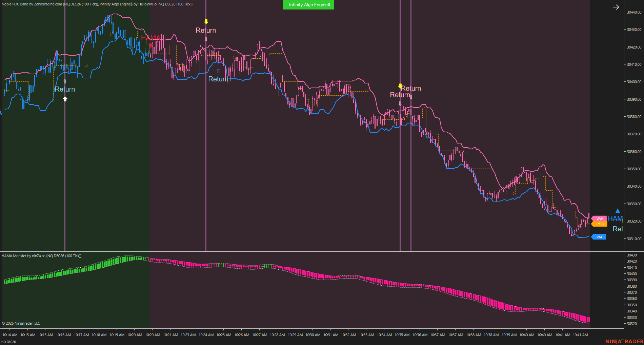Click the 10:39 AM time axis label
The image size is (644, 345).
coord(509,335)
